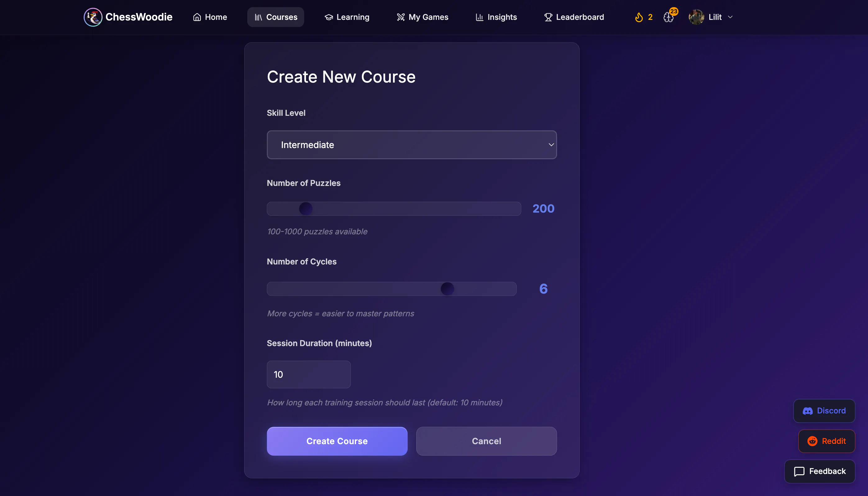Click the Home house icon
The width and height of the screenshot is (868, 496).
197,17
